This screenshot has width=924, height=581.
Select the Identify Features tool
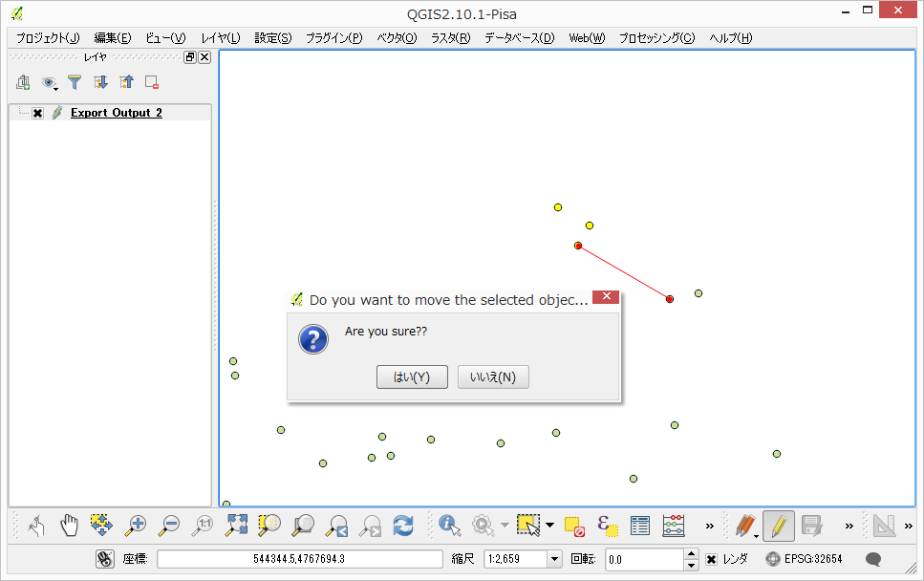[450, 525]
